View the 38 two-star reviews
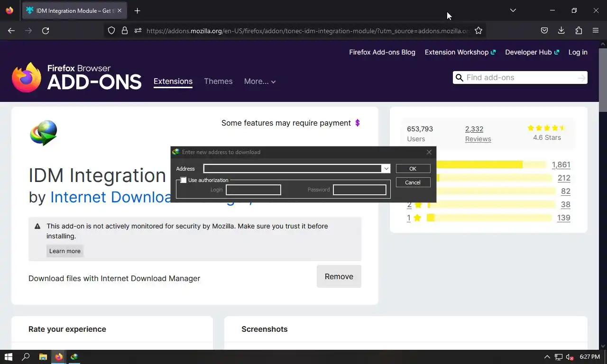The image size is (607, 364). pos(566,205)
